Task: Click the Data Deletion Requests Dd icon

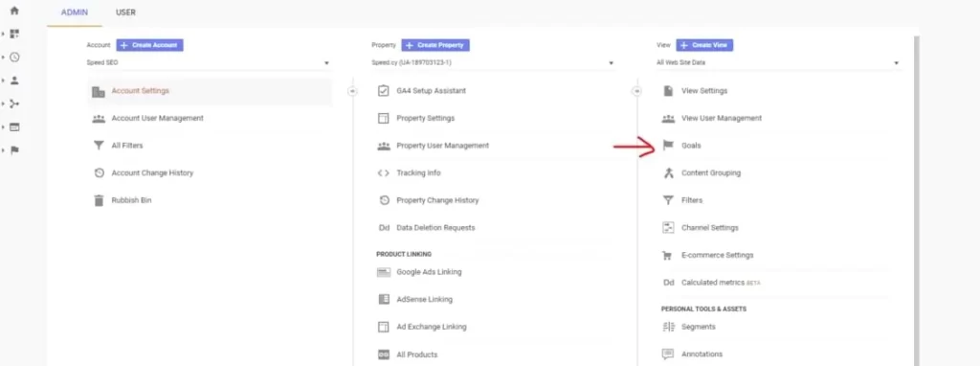Action: (384, 228)
